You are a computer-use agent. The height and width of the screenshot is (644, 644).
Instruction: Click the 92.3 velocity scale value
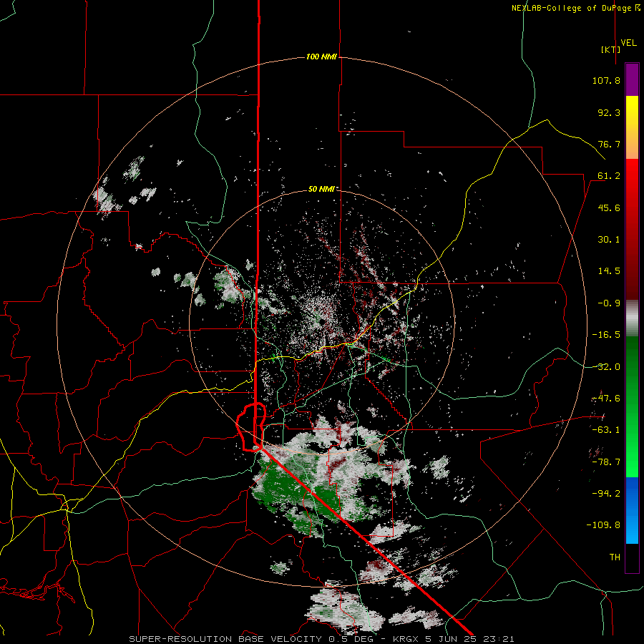pyautogui.click(x=609, y=112)
